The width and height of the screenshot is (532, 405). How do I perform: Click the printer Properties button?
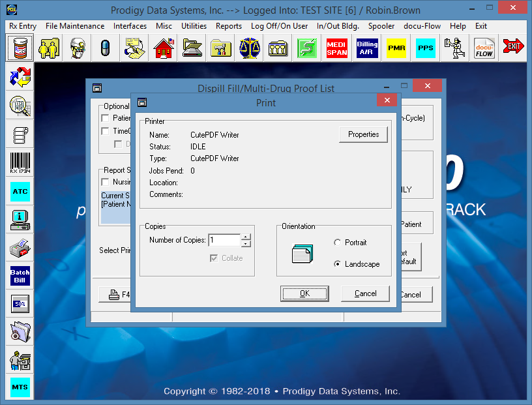tap(363, 134)
